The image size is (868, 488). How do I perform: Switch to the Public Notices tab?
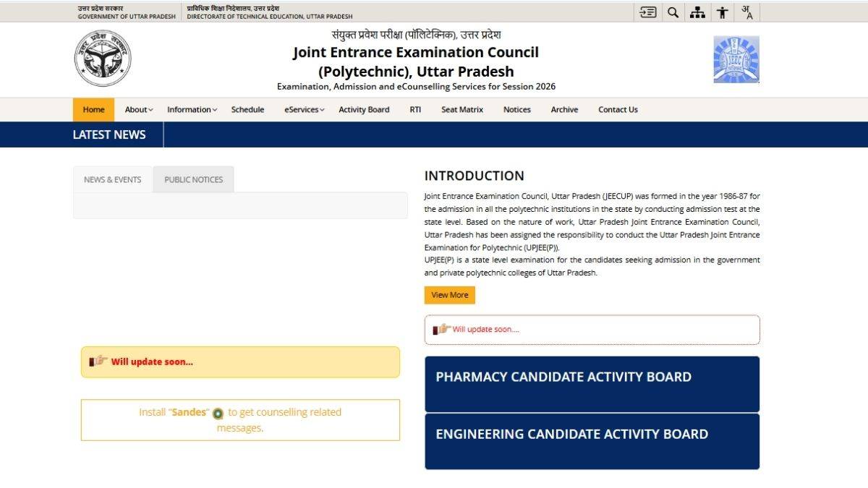pyautogui.click(x=193, y=179)
